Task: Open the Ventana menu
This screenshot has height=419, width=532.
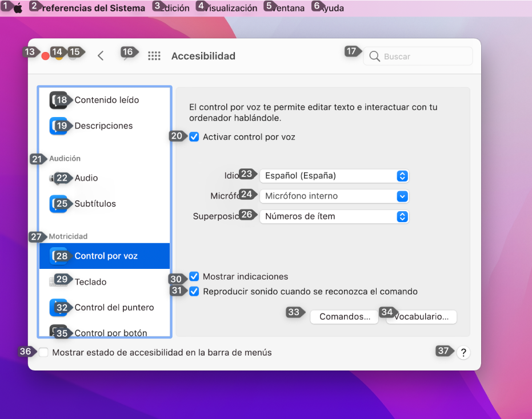Action: (x=288, y=8)
